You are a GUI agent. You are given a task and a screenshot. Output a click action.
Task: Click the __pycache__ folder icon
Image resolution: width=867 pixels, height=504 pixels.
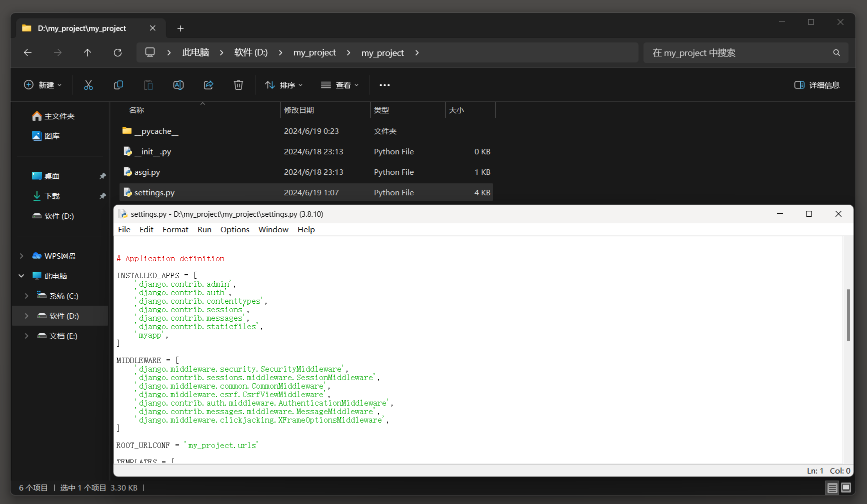pyautogui.click(x=127, y=131)
